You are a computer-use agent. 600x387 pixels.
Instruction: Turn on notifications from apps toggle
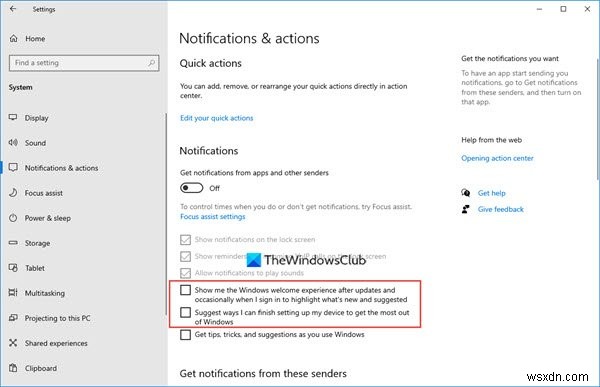[x=191, y=188]
